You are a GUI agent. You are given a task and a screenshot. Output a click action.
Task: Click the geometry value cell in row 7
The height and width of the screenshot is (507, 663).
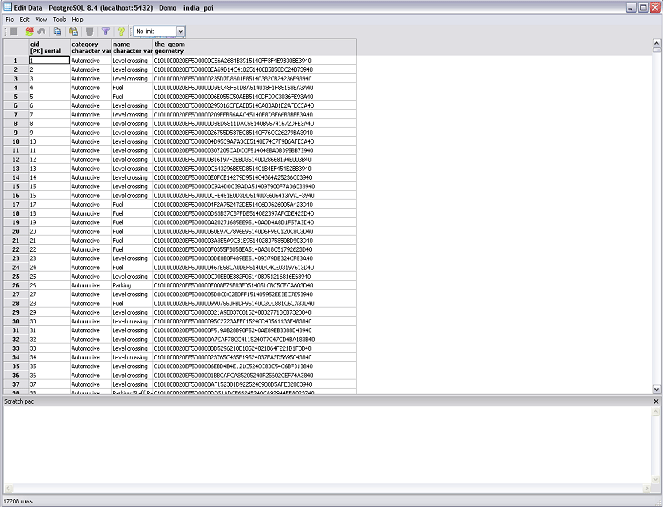tap(254, 115)
